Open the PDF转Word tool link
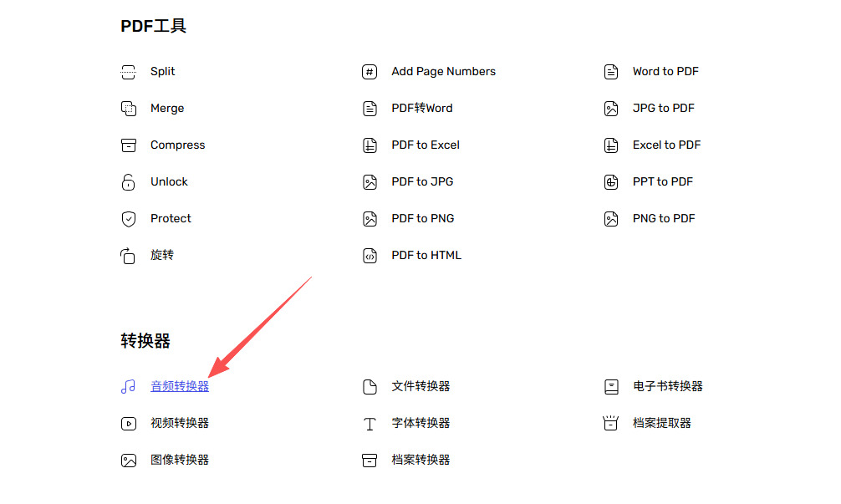 coord(421,109)
